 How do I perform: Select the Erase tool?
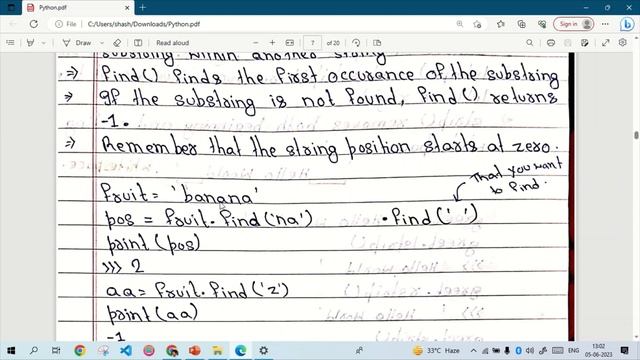(117, 42)
